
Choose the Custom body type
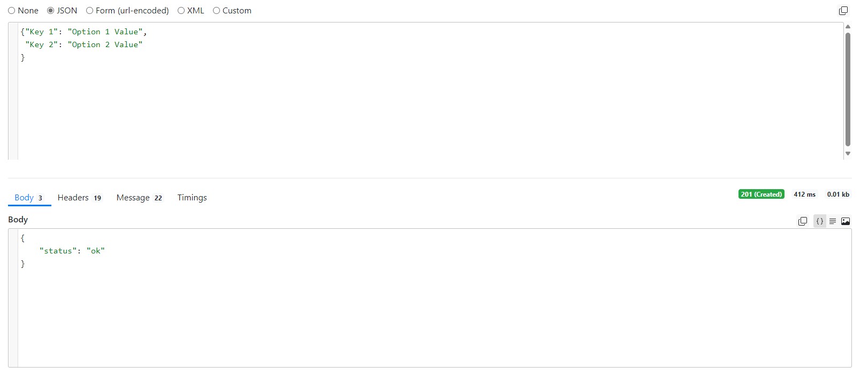click(232, 11)
